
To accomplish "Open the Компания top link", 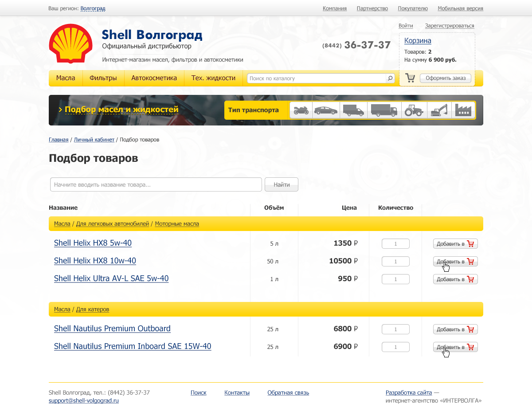I will click(x=335, y=8).
